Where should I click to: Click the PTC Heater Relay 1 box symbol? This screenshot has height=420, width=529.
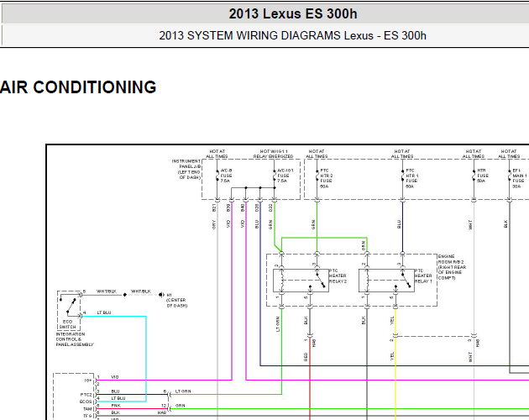pyautogui.click(x=386, y=281)
